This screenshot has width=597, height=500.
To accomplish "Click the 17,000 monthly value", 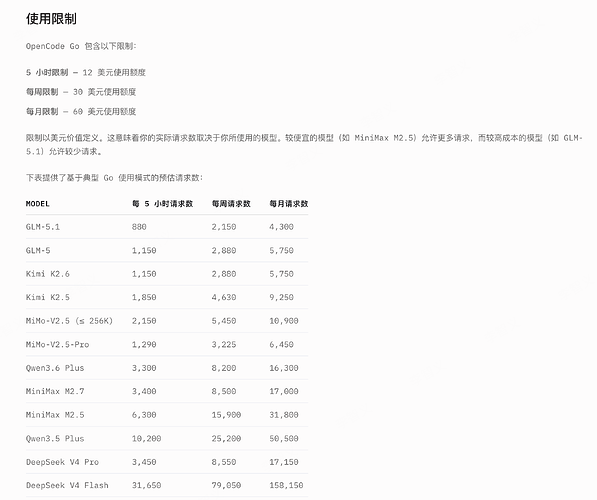I will click(x=284, y=391).
